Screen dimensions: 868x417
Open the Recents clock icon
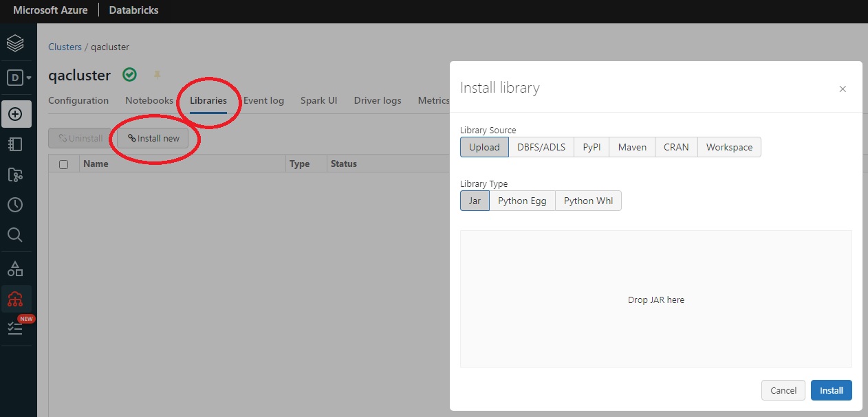click(x=15, y=205)
